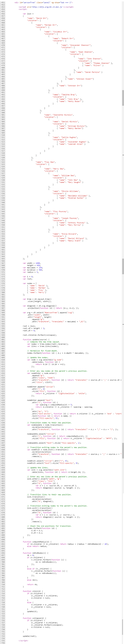124x644 pixels.
Task: Click the "root.children.forEach(collapse);" line
Action: pos(40,335)
